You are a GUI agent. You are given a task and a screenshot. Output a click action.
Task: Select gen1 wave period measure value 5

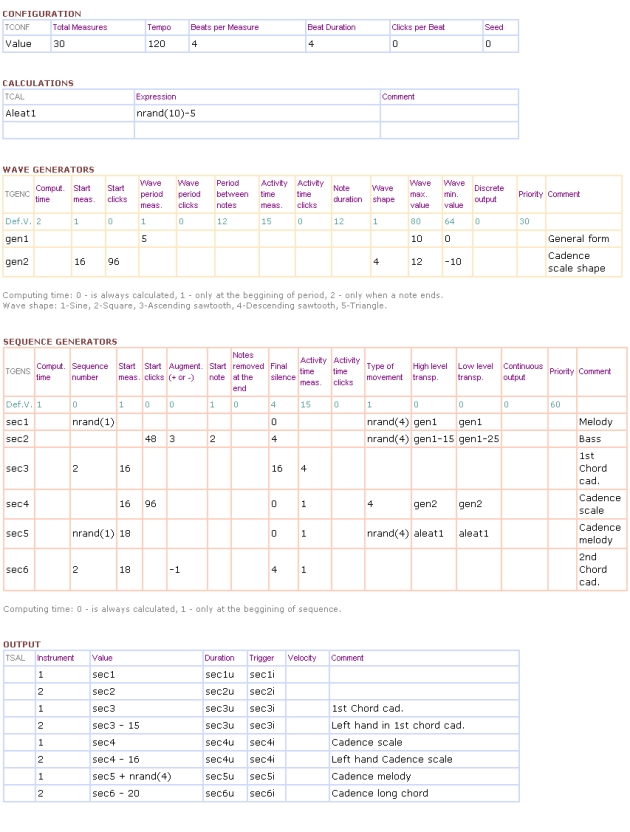(154, 240)
